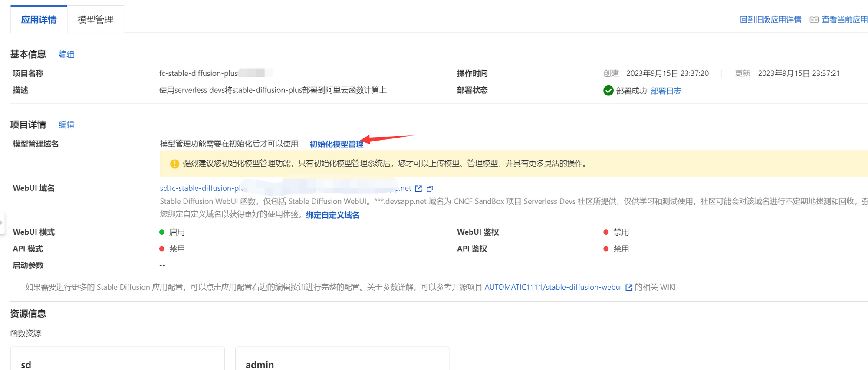Click the book icon beside 查看当前应用
This screenshot has height=370, width=868.
click(814, 20)
